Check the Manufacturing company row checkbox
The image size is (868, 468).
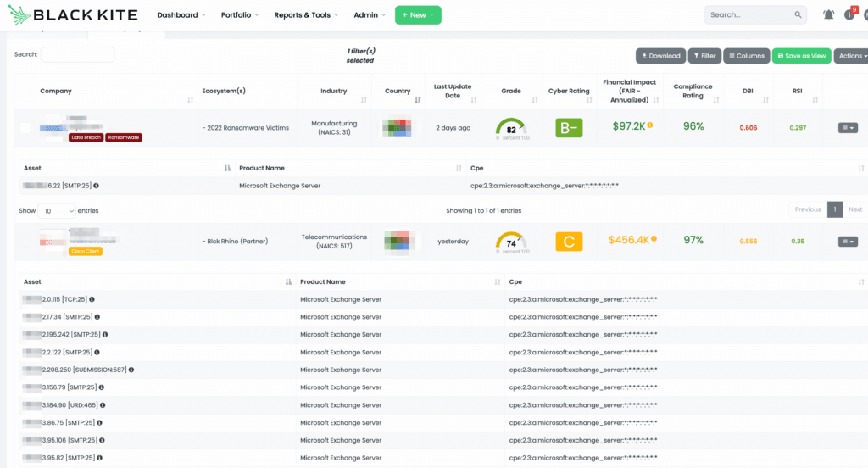click(25, 128)
